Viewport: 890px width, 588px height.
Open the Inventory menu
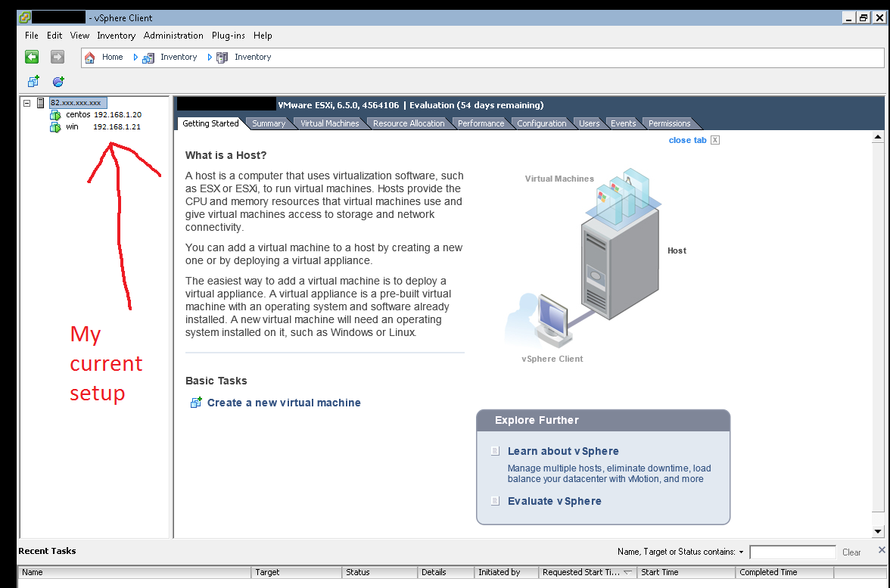click(117, 35)
